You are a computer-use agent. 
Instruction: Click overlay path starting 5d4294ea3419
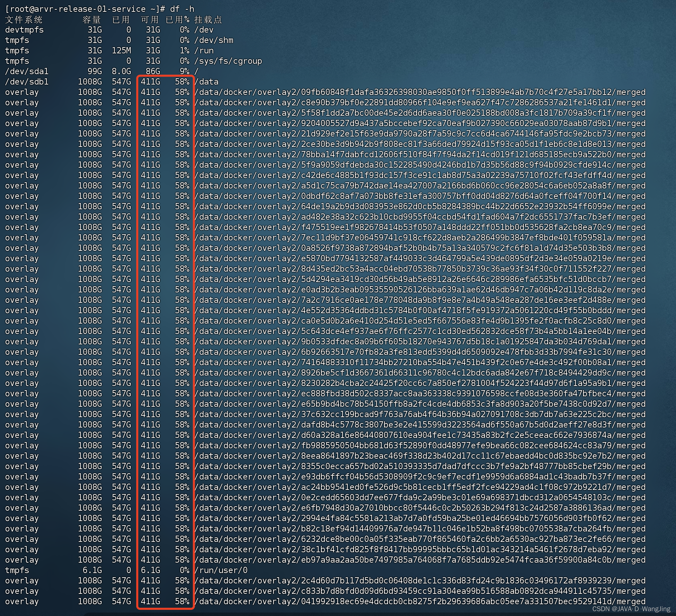(420, 279)
